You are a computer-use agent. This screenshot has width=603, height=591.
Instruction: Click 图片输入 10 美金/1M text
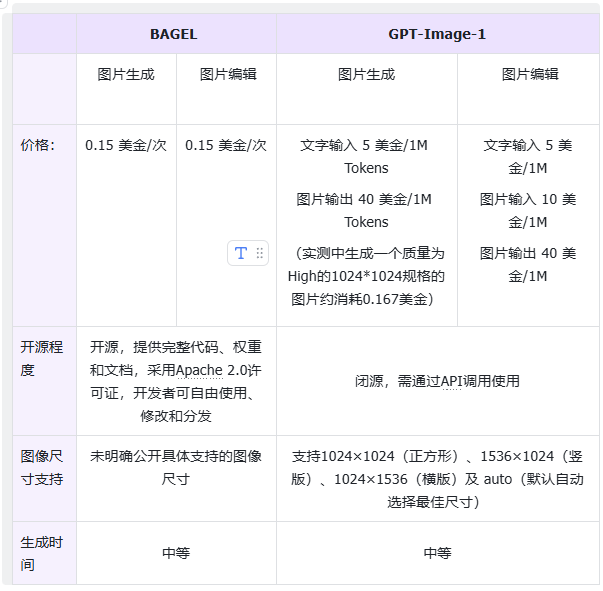click(x=528, y=210)
